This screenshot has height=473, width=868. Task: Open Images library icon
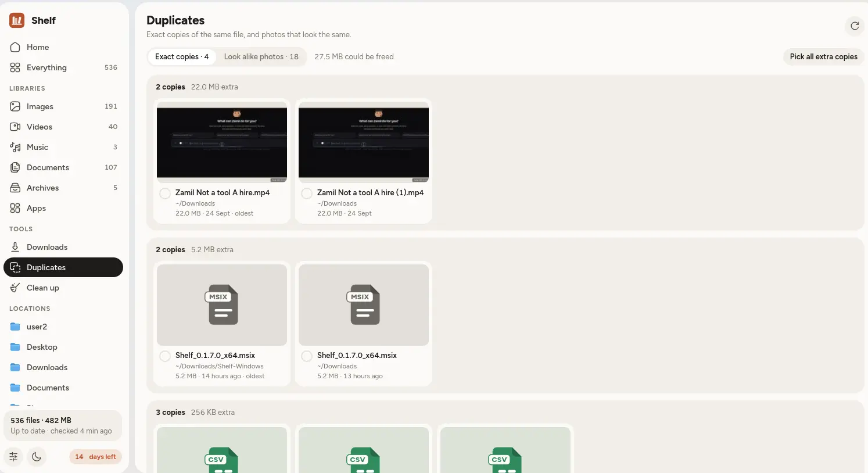click(x=15, y=106)
